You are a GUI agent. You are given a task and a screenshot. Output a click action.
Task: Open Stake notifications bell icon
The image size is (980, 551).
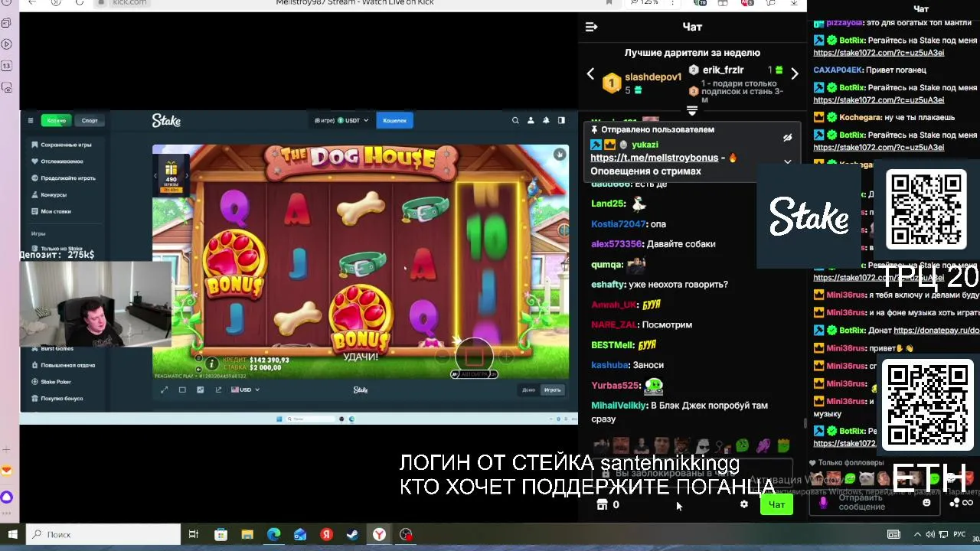pyautogui.click(x=546, y=120)
